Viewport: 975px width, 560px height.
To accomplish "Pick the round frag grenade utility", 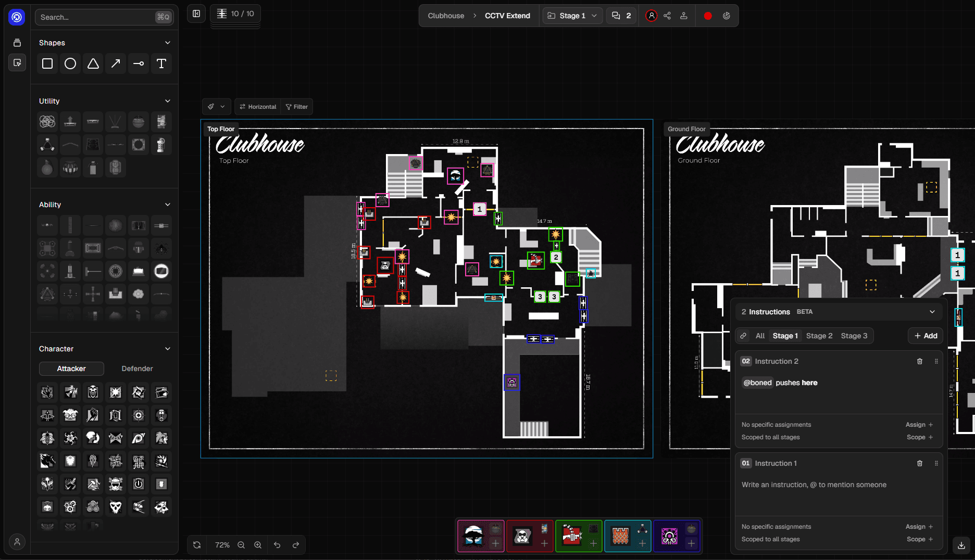I will (x=47, y=168).
